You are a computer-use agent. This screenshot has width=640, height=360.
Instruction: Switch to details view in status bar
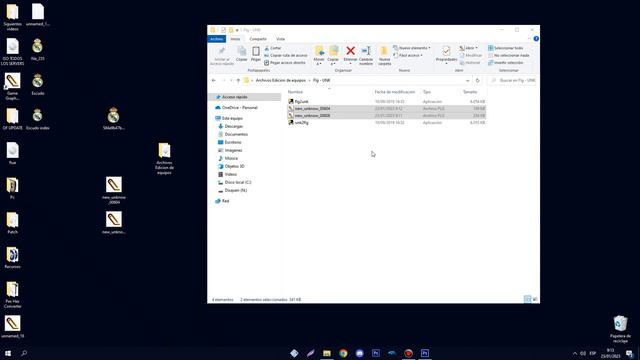tap(527, 300)
